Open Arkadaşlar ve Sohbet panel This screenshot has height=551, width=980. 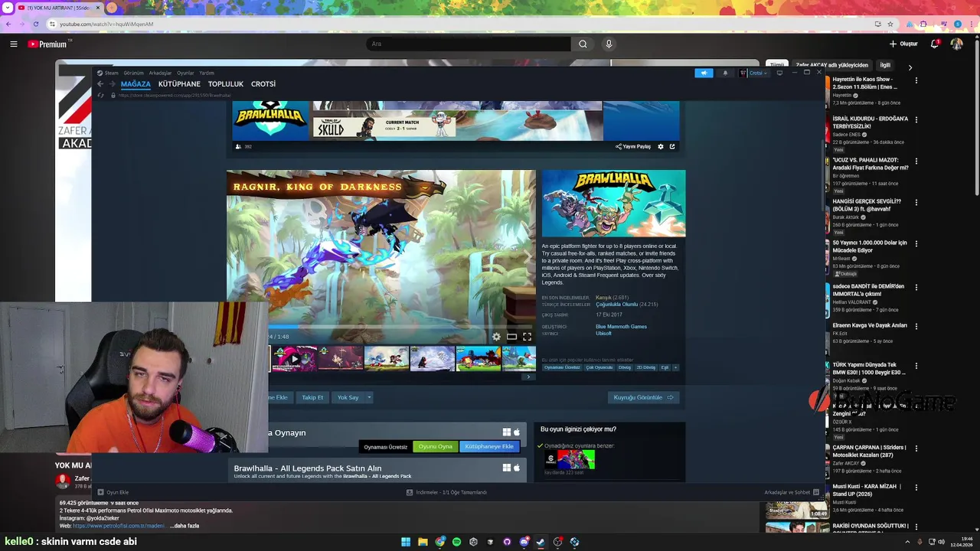[x=792, y=492]
